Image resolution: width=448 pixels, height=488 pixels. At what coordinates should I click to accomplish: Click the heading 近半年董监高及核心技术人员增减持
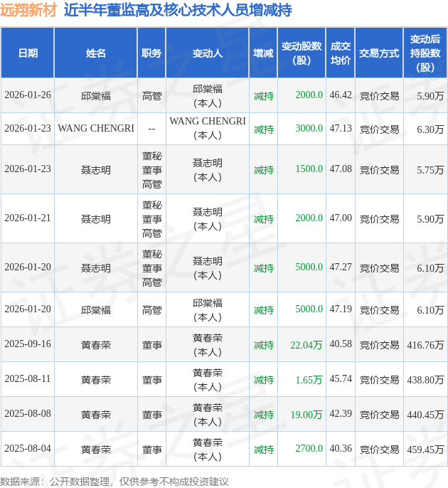tap(178, 10)
